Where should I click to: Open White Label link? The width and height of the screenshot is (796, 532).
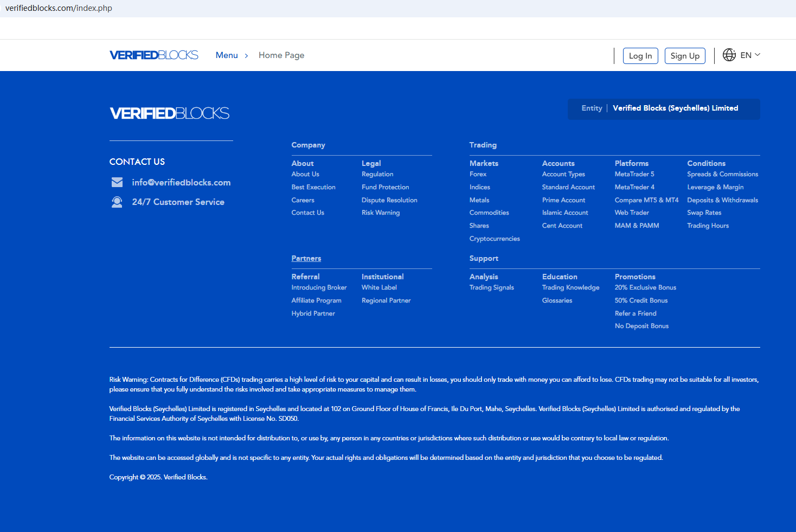coord(379,287)
